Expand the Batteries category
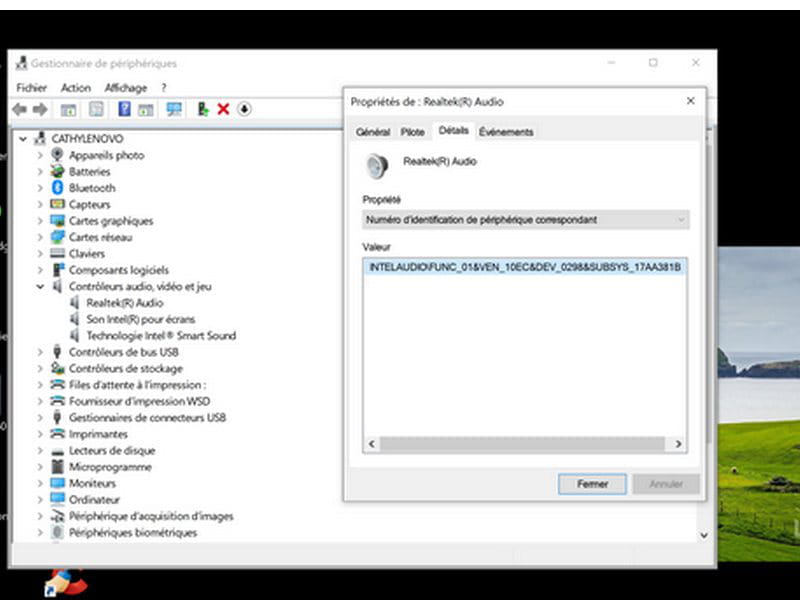The width and height of the screenshot is (800, 600). [40, 171]
